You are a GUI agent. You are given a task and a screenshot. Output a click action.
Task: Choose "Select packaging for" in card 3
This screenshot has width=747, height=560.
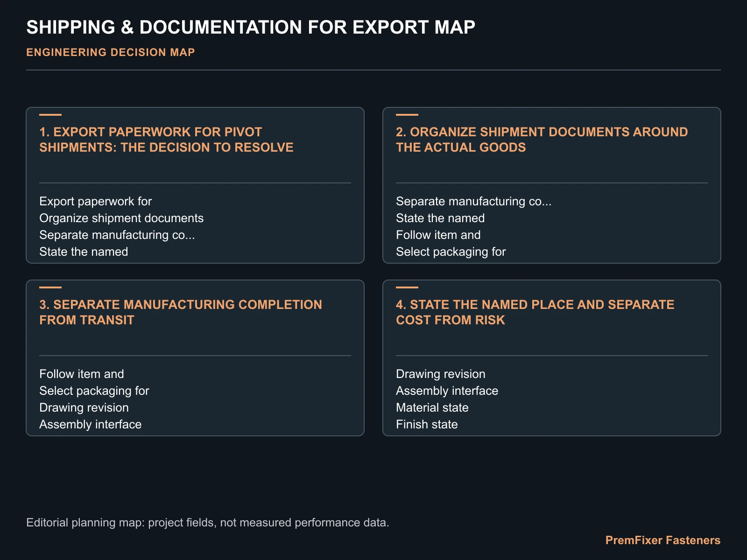94,391
